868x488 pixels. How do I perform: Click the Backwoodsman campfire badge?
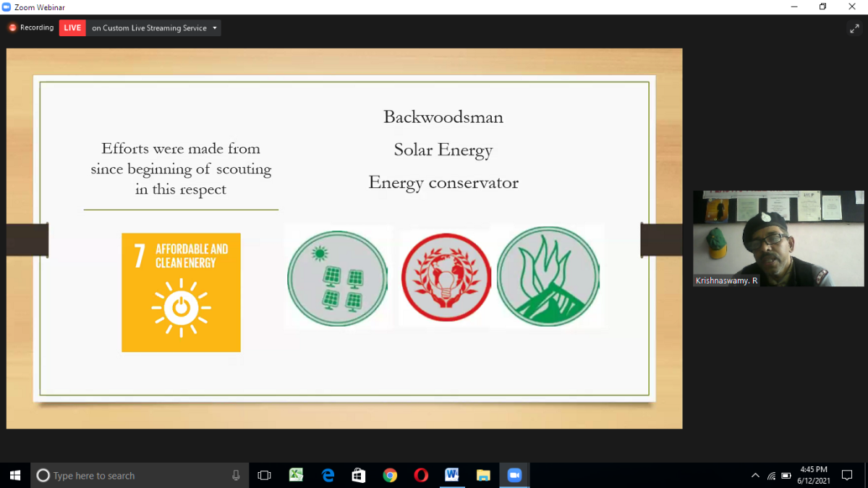[548, 276]
